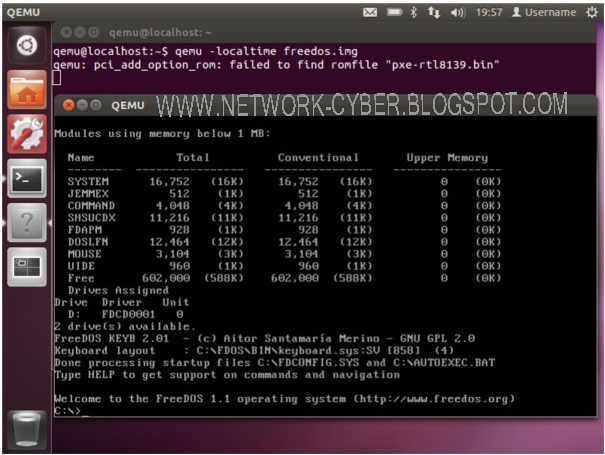This screenshot has width=605, height=455.
Task: Open the mail envelope indicator
Action: (x=370, y=12)
